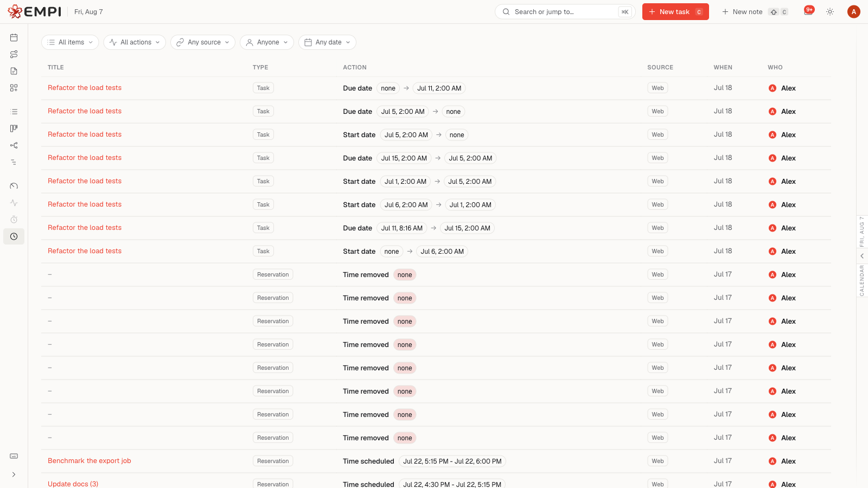Open the Any source filter dropdown
This screenshot has height=488, width=868.
[x=203, y=42]
